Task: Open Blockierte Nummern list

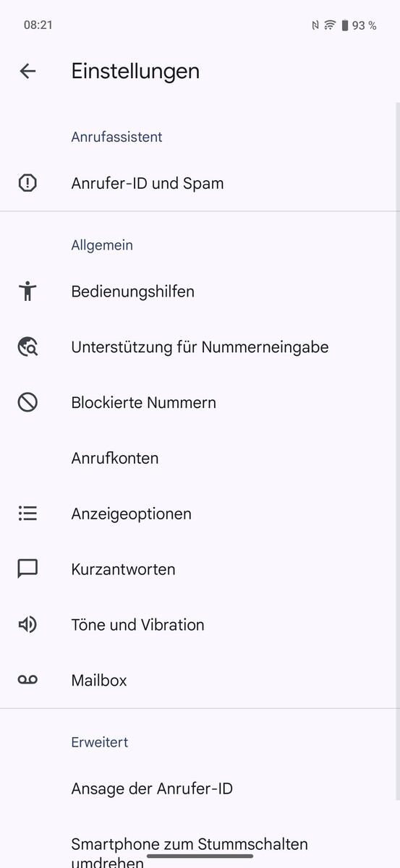Action: tap(200, 402)
